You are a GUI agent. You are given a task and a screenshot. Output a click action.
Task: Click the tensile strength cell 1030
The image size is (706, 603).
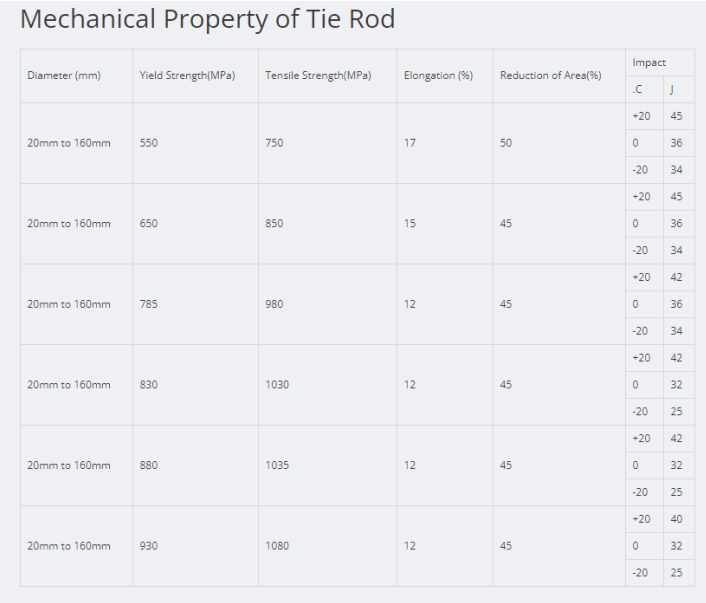pyautogui.click(x=277, y=385)
